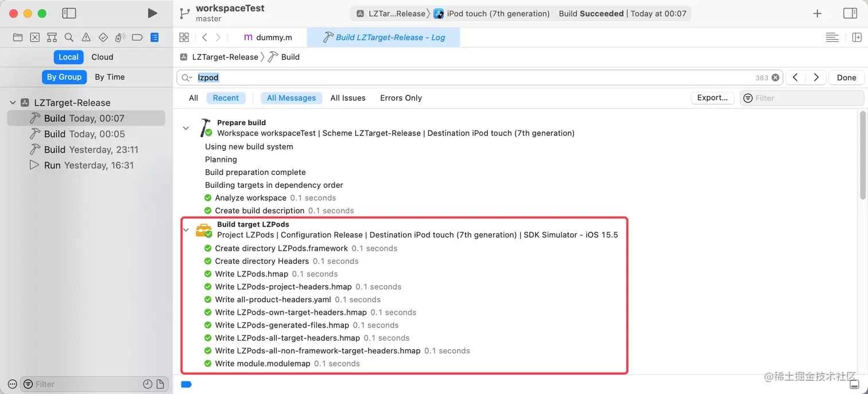Toggle the document filter in navigator footer
Viewport: 868px width, 394px height.
tap(161, 384)
